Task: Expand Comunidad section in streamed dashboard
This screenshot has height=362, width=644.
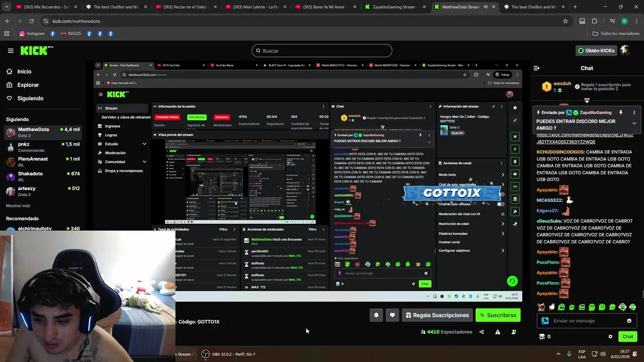Action: pyautogui.click(x=144, y=162)
